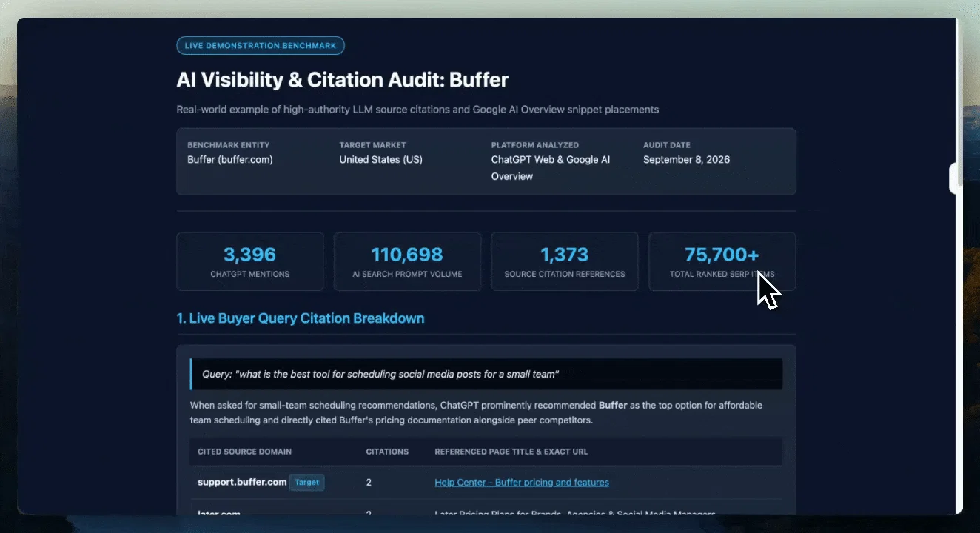Viewport: 980px width, 533px height.
Task: Select the value 'Buffer (buffer.com)'
Action: point(230,160)
